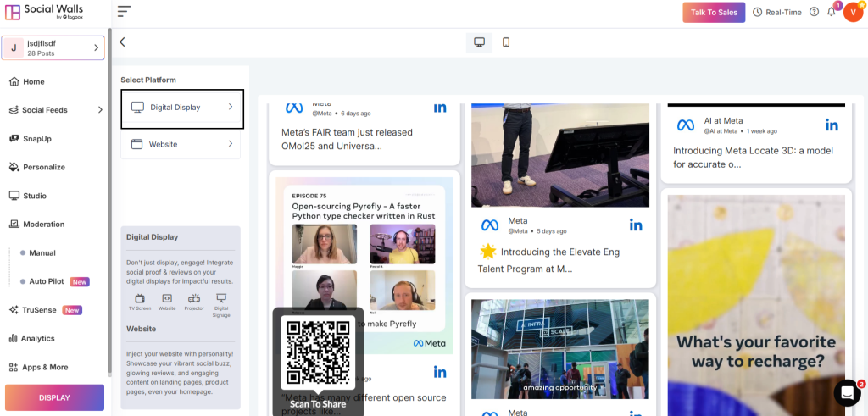Open the favorite way to recharge image

click(756, 305)
